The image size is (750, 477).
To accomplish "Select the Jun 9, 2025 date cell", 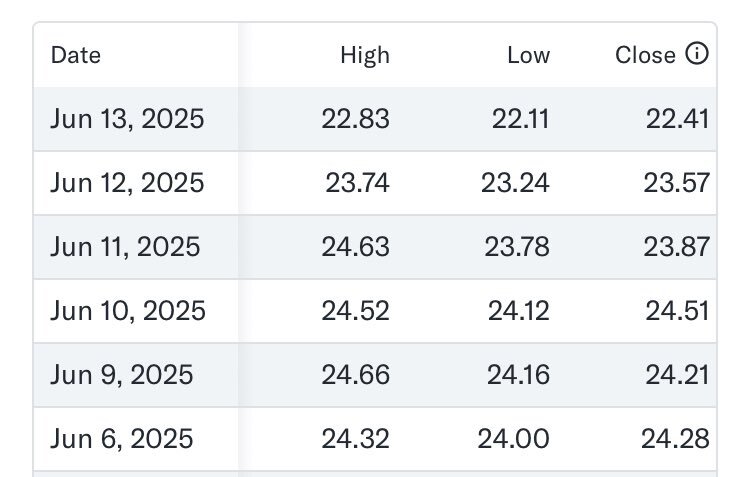I will 121,375.
